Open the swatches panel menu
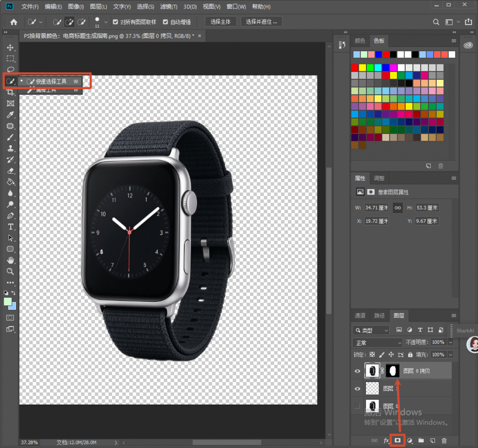 pyautogui.click(x=454, y=41)
